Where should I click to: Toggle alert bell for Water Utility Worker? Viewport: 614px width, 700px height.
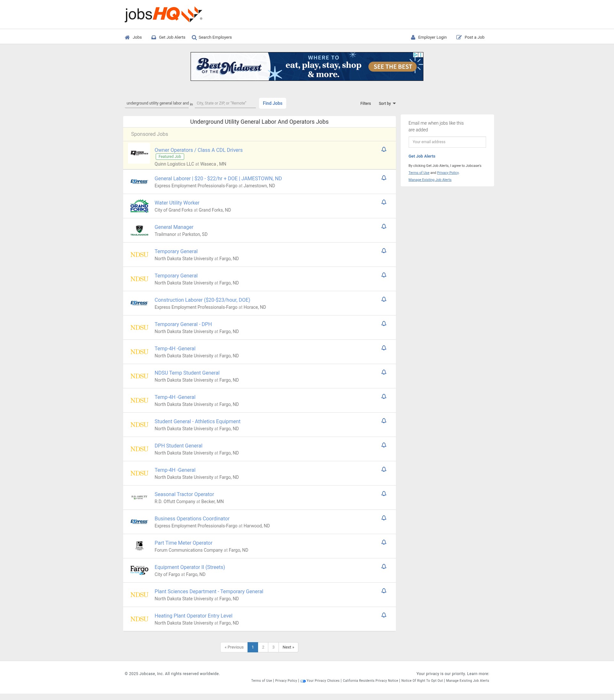click(384, 202)
